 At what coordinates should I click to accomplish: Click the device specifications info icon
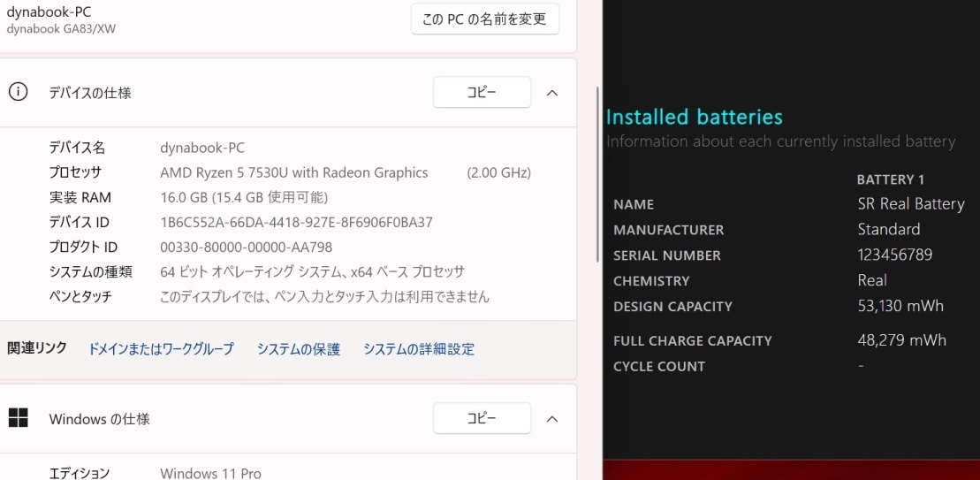pos(18,93)
